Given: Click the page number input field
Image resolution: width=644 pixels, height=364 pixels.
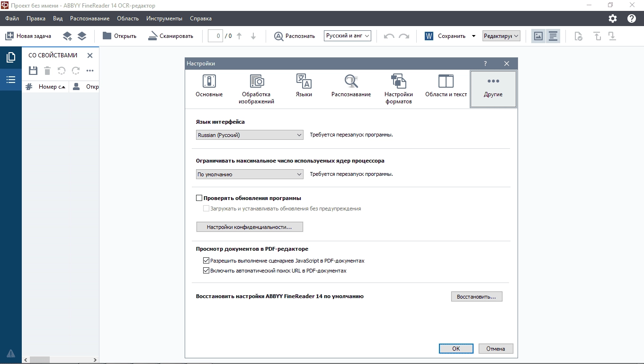Looking at the screenshot, I should coord(215,36).
